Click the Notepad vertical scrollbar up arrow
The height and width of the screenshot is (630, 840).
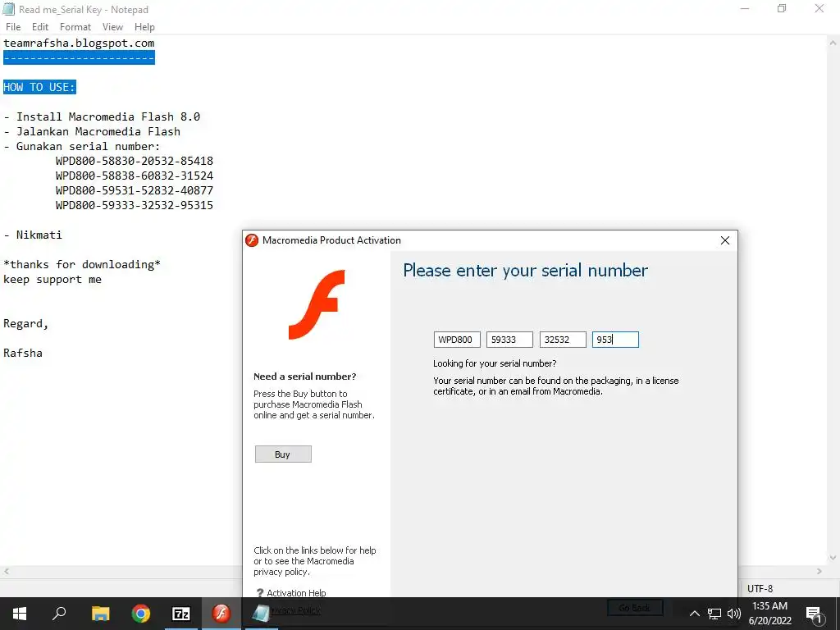pyautogui.click(x=833, y=43)
